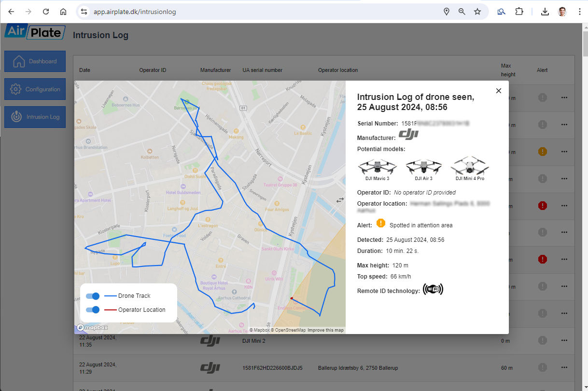Toggle the Drone Track switch off
588x391 pixels.
[93, 296]
